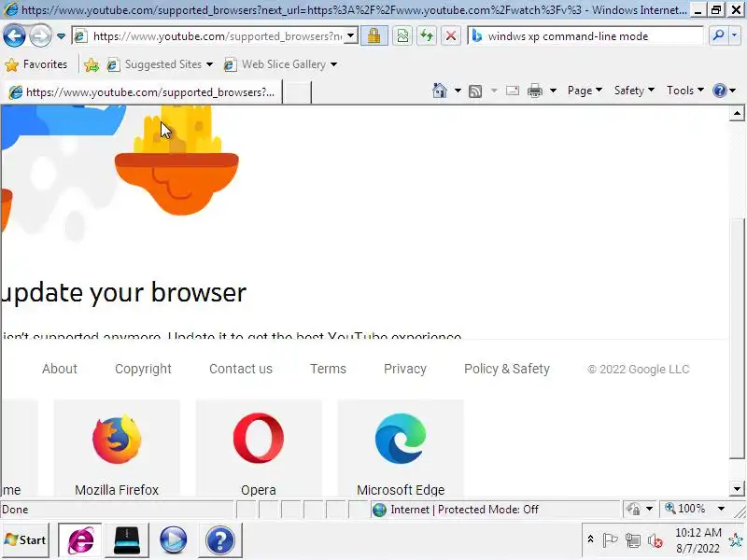Toggle the Compatibility View icon
This screenshot has height=560, width=747.
pos(402,36)
